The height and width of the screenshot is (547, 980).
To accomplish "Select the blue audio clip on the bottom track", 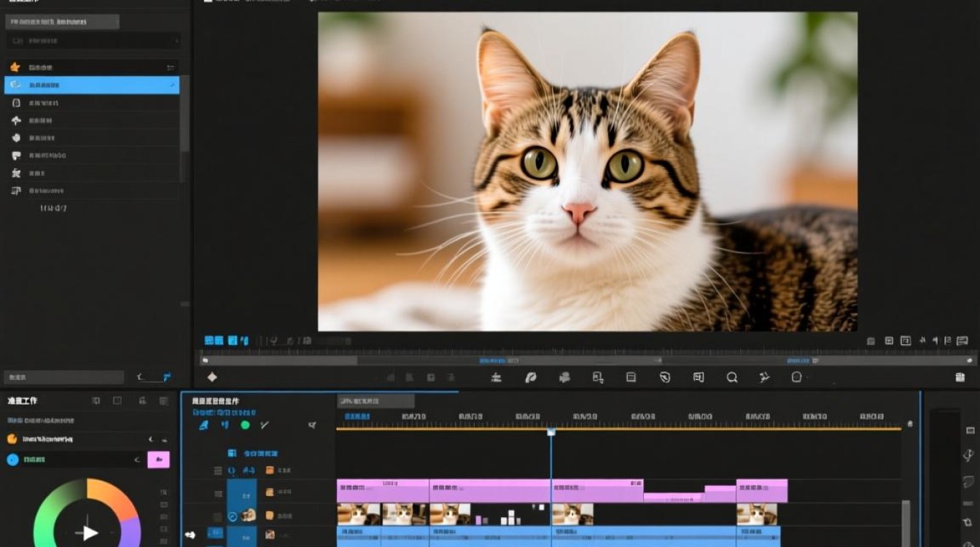I will pyautogui.click(x=559, y=537).
